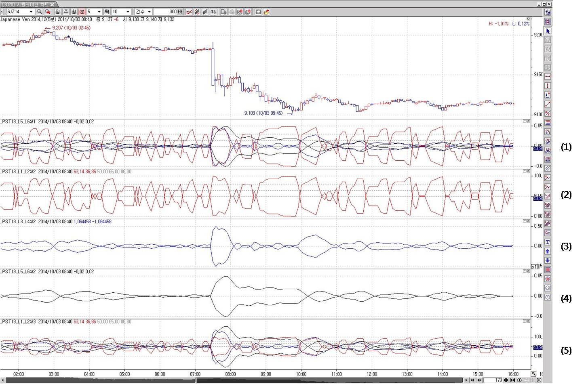Click the new document D icon

tap(224, 12)
